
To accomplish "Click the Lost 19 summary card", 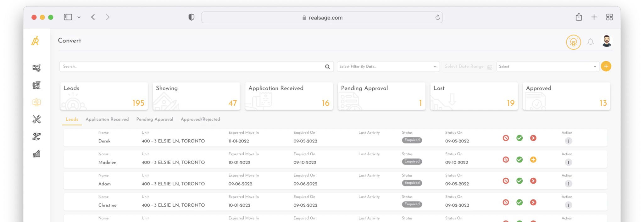I will (x=474, y=96).
